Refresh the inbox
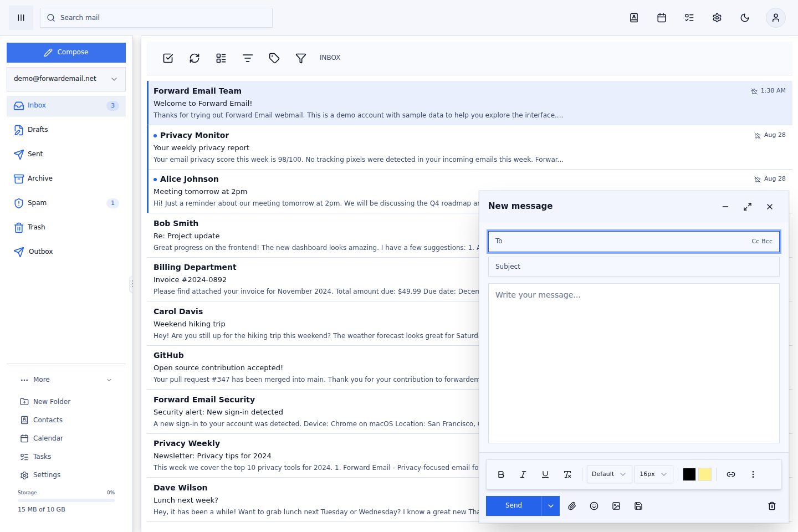The height and width of the screenshot is (532, 798). click(195, 58)
